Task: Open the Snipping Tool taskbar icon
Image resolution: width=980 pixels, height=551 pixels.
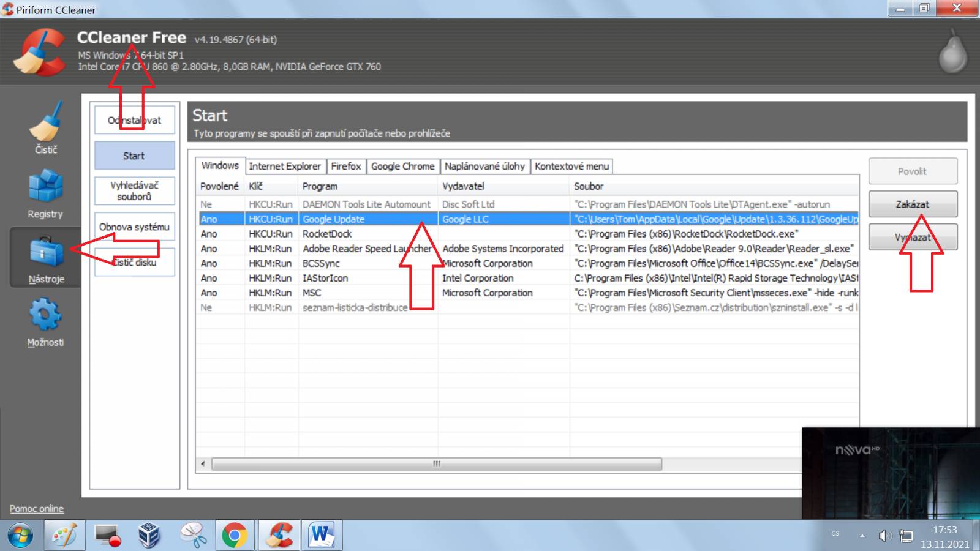Action: point(193,536)
